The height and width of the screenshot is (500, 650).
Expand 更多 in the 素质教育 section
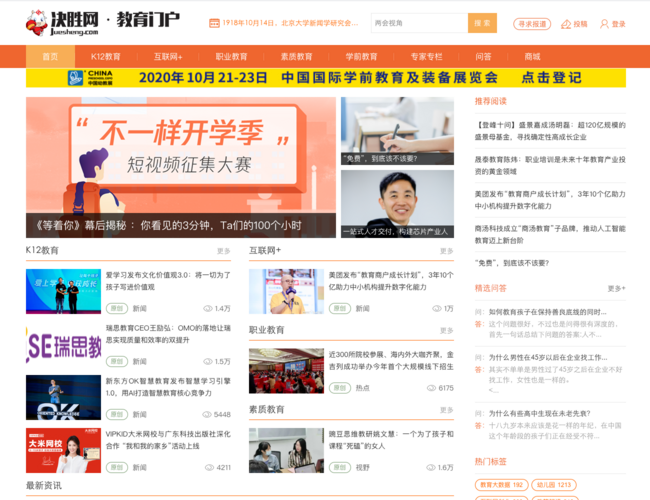[446, 410]
